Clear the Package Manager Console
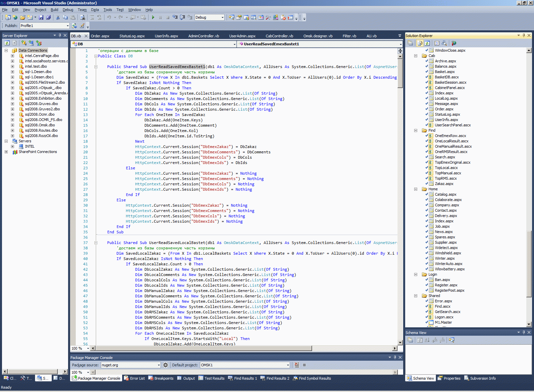Screen dimensions: 534x392 [297, 365]
